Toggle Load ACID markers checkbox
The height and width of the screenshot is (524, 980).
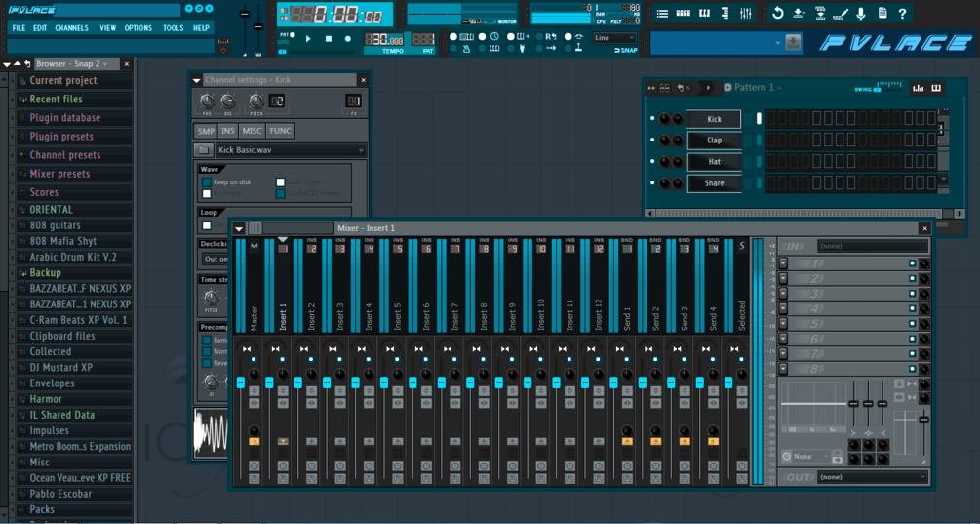tap(281, 194)
